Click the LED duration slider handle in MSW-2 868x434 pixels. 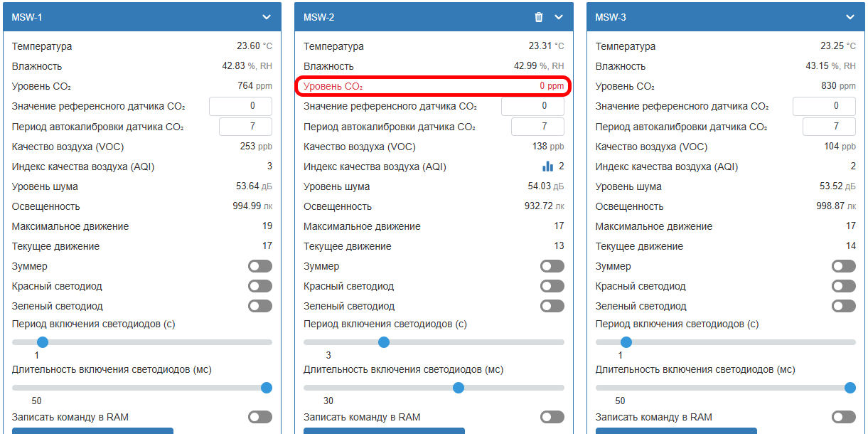click(459, 388)
